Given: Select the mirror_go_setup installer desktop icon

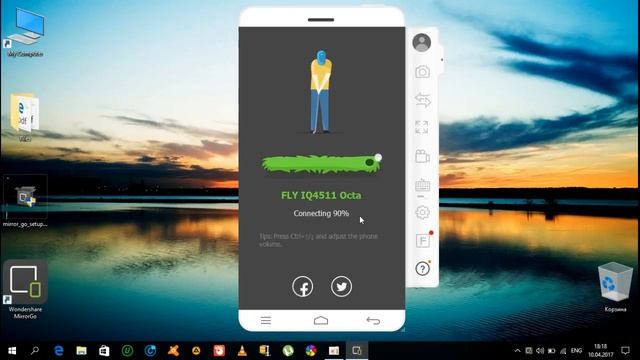Looking at the screenshot, I should (x=25, y=202).
